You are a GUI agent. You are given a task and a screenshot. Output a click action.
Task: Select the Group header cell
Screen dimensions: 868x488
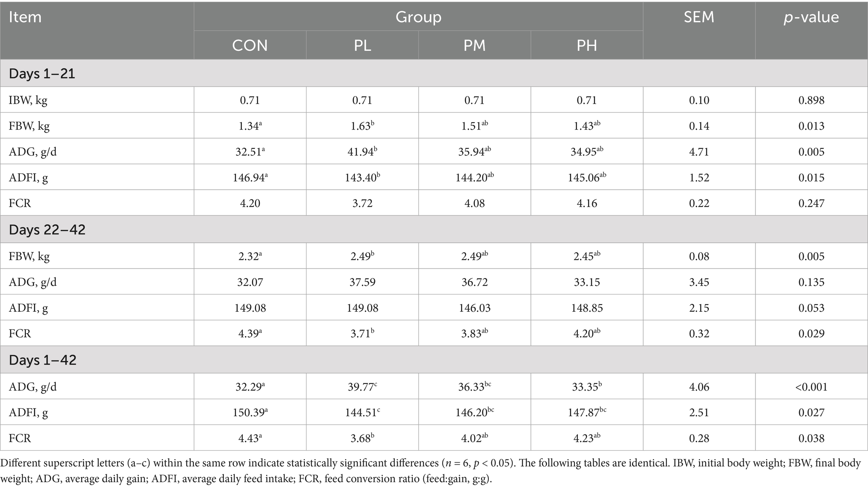coord(418,16)
